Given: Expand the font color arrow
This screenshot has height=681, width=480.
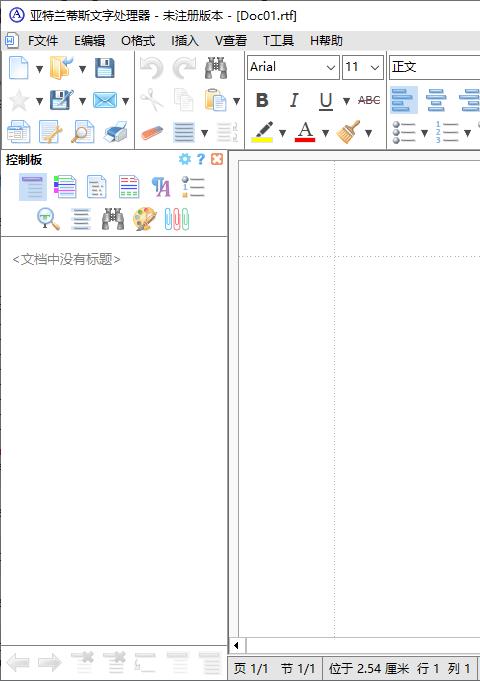Looking at the screenshot, I should pos(325,133).
